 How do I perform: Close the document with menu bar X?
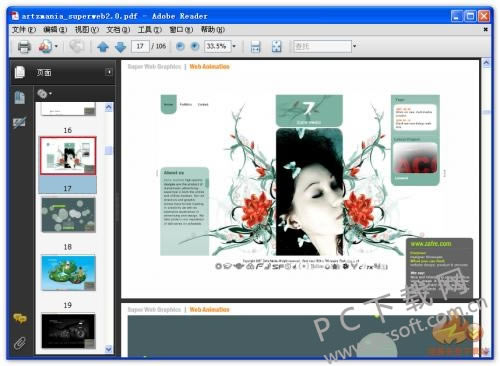pyautogui.click(x=485, y=30)
